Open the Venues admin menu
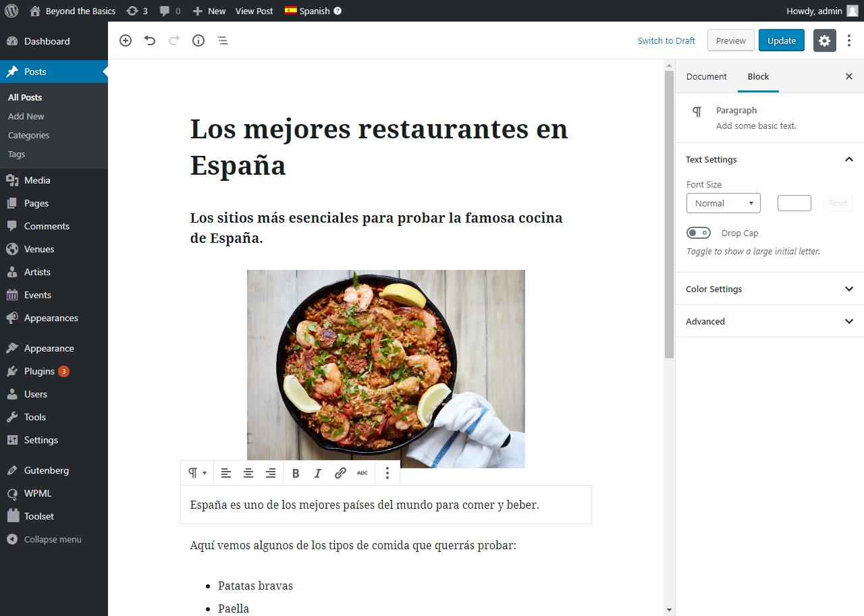The image size is (864, 616). [39, 249]
